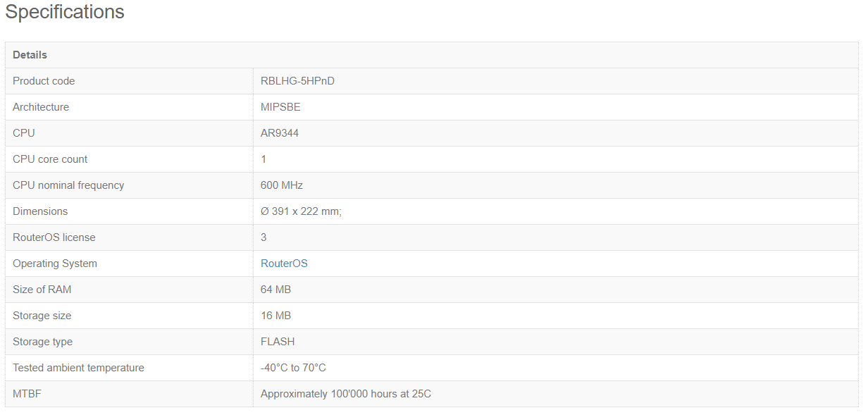
Task: Click the CPU core count label
Action: [x=50, y=159]
